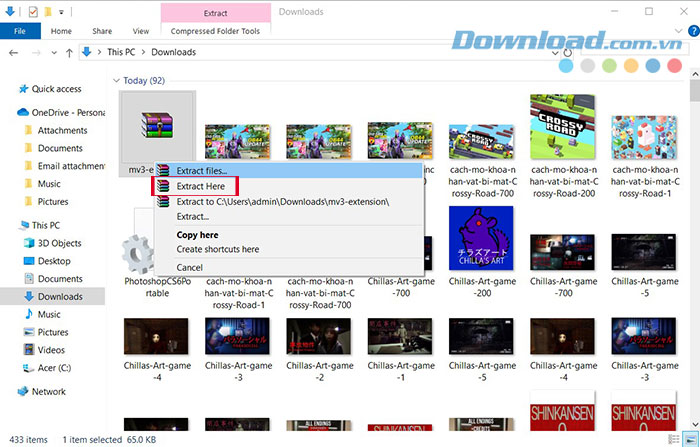Click Downloads in the address bar path
The height and width of the screenshot is (447, 700).
click(173, 52)
